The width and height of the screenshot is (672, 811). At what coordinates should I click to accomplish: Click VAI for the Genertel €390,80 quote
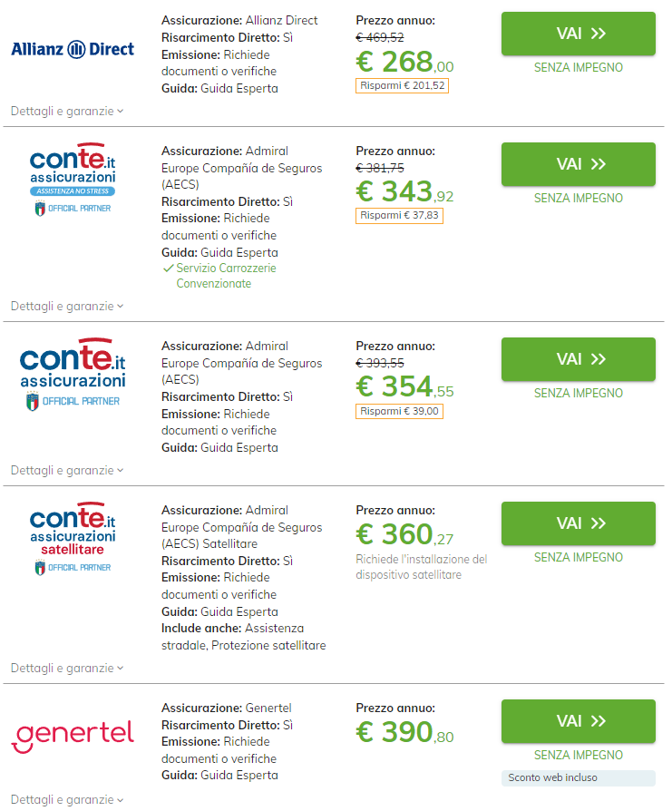click(x=579, y=721)
